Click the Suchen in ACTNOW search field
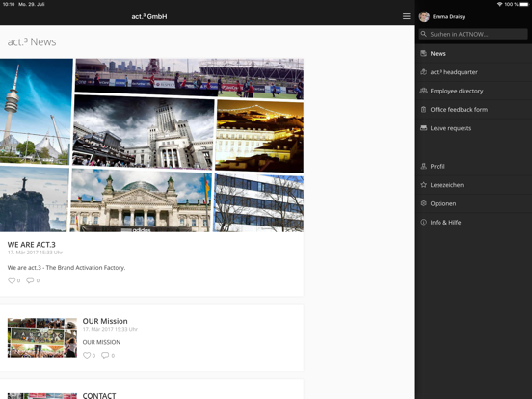 pyautogui.click(x=473, y=34)
